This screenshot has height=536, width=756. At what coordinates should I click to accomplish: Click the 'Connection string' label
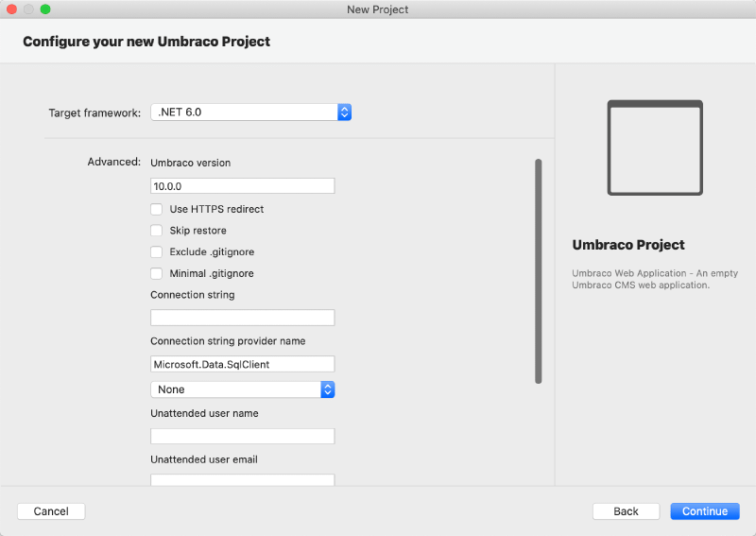coord(193,295)
